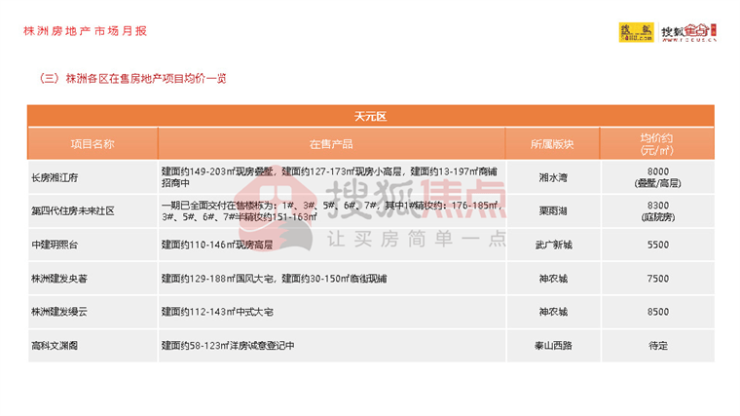Select the project name 中建玥熙台
The height and width of the screenshot is (416, 740).
[x=55, y=245]
